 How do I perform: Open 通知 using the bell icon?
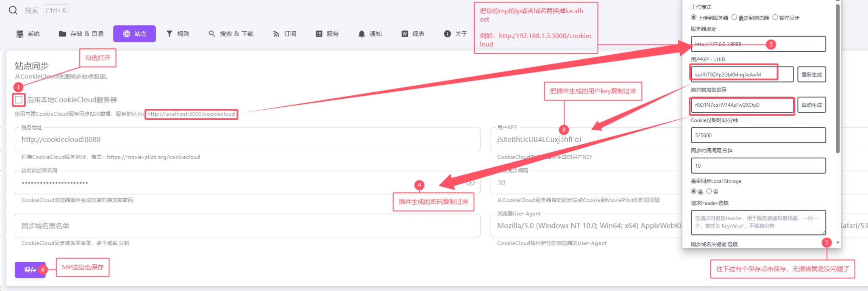362,34
